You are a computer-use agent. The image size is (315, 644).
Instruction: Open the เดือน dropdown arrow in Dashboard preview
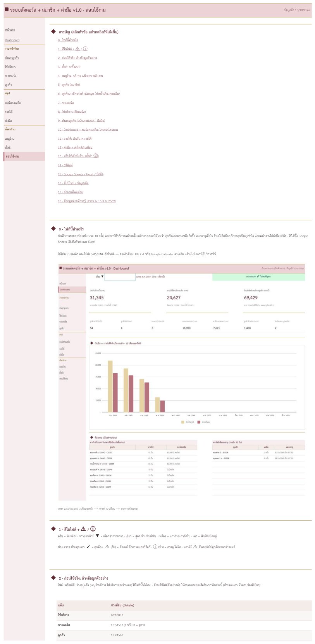click(102, 277)
